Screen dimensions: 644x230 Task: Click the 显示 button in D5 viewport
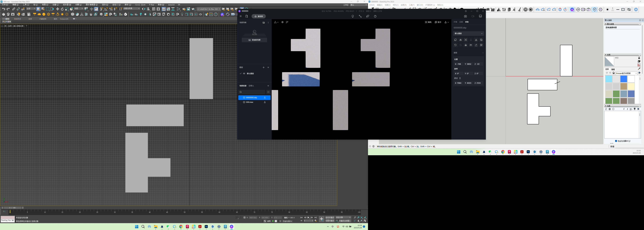(438, 22)
